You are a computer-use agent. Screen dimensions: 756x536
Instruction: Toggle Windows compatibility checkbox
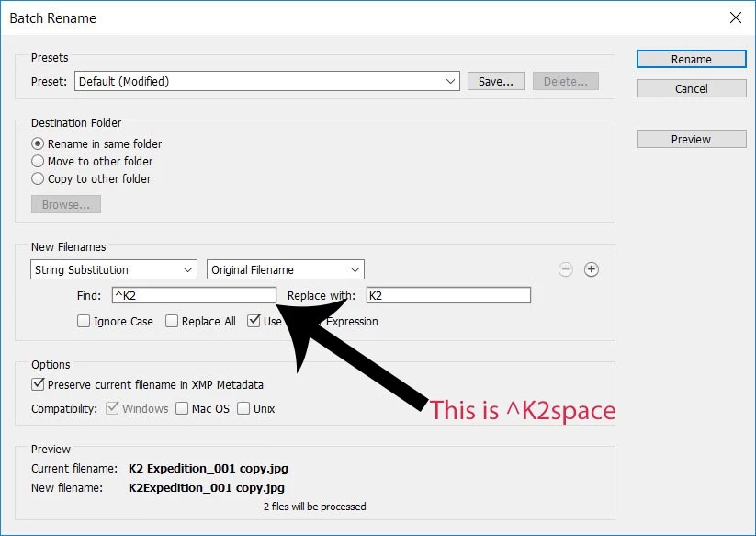pyautogui.click(x=112, y=408)
